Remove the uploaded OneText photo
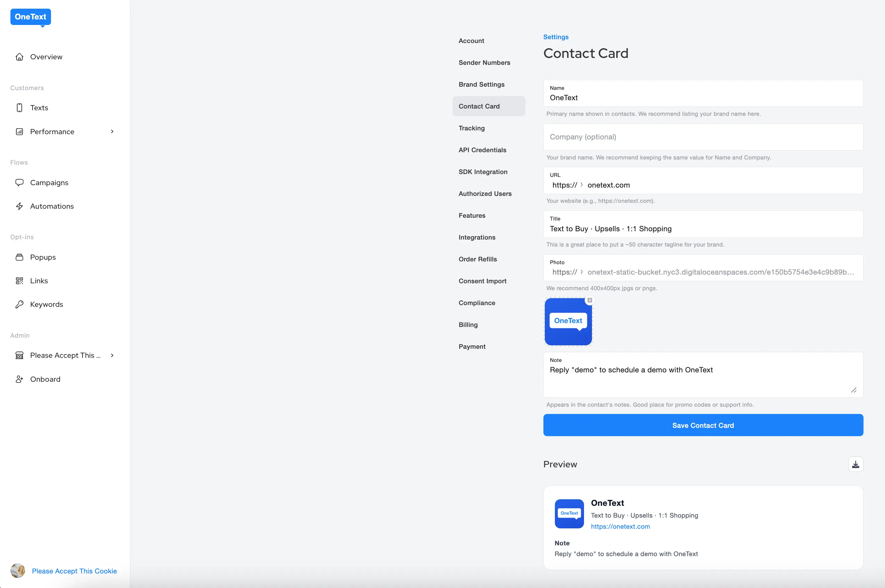885x588 pixels. click(x=590, y=300)
